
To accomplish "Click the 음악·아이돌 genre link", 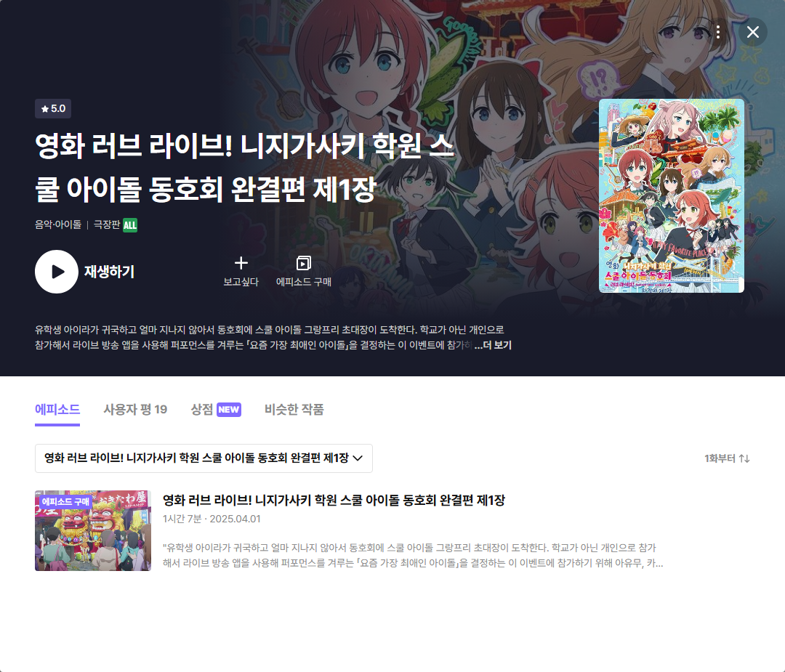I will [x=58, y=225].
